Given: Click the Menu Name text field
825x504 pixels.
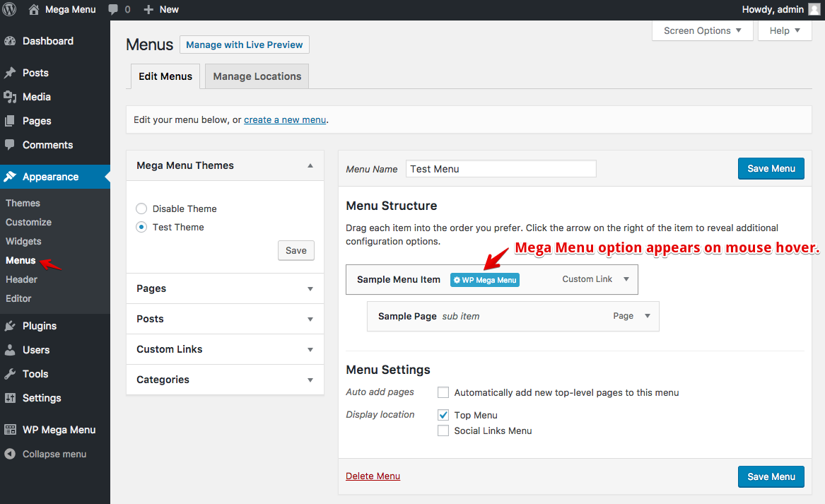Looking at the screenshot, I should coord(501,169).
